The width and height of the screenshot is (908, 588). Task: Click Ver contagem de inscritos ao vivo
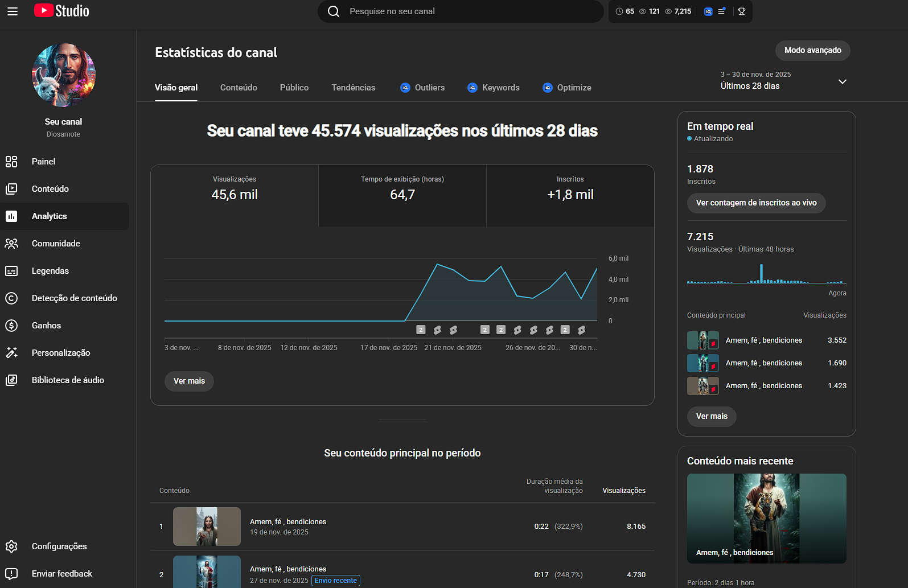pos(756,203)
